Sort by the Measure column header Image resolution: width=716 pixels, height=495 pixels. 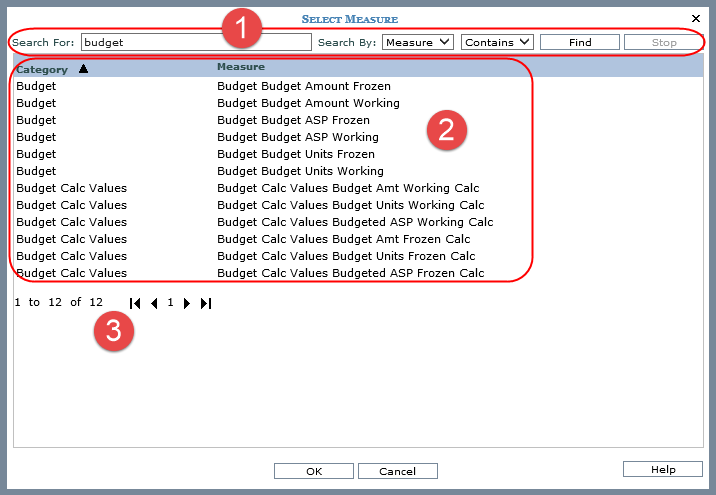pyautogui.click(x=241, y=67)
